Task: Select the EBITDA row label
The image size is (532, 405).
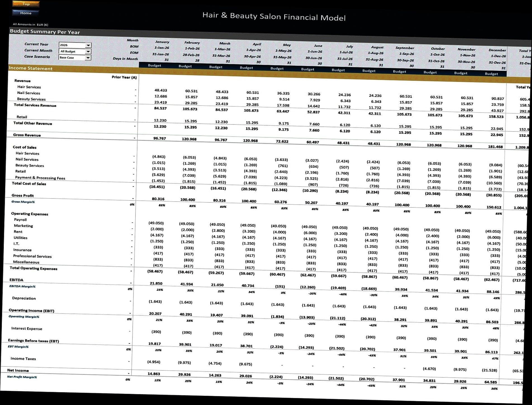Action: (16, 280)
